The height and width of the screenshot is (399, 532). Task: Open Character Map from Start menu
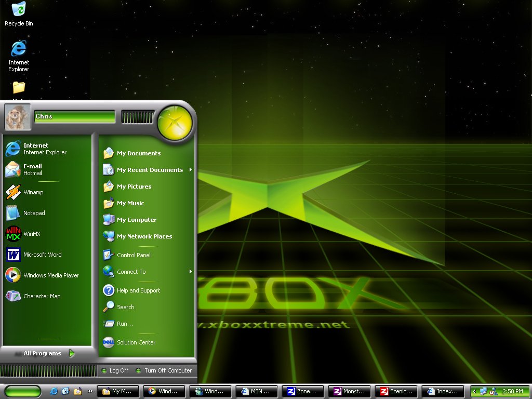(47, 296)
